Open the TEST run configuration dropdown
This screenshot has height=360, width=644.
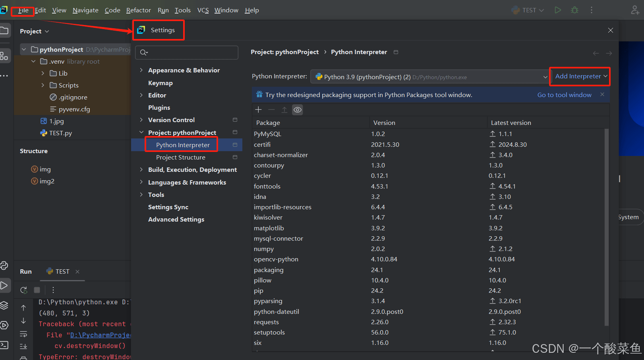[528, 10]
